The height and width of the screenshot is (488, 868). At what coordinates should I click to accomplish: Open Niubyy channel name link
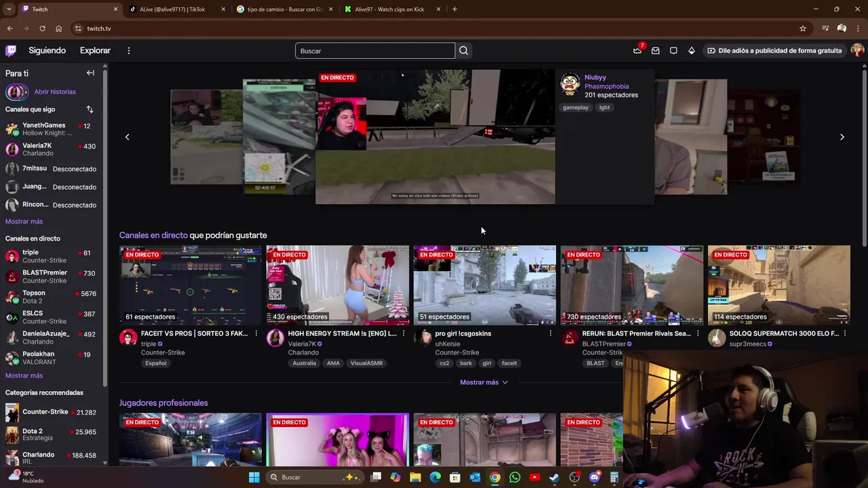click(x=595, y=77)
